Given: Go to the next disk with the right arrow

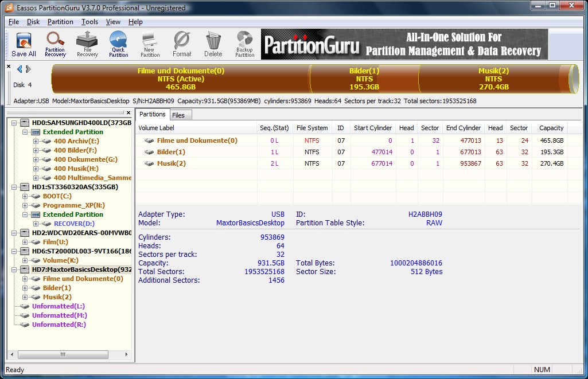Looking at the screenshot, I should [x=28, y=69].
